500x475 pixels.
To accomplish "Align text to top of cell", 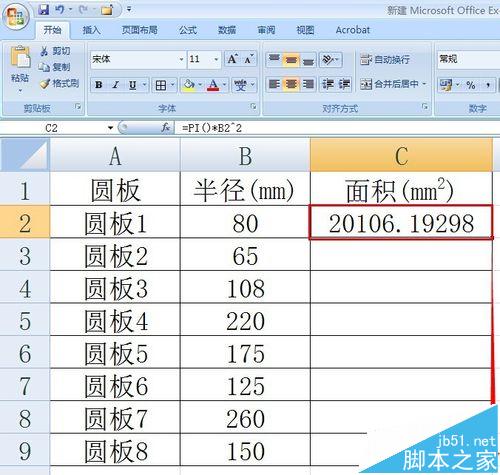I will pyautogui.click(x=274, y=60).
